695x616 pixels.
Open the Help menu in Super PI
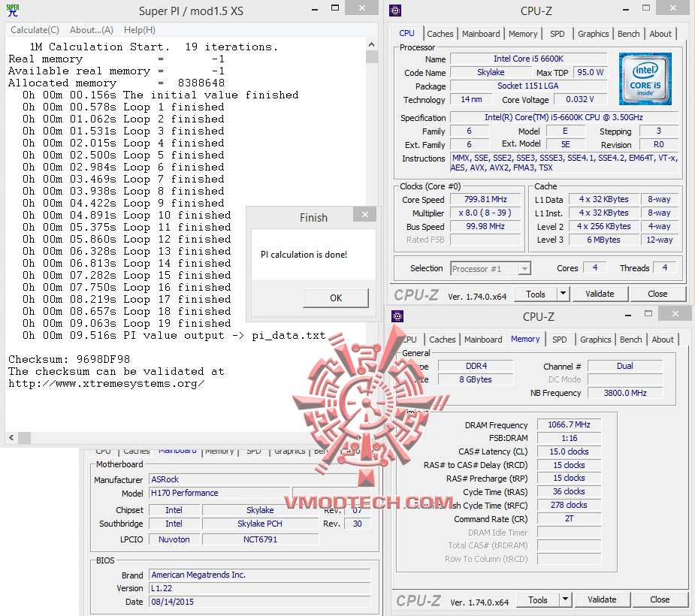point(139,30)
